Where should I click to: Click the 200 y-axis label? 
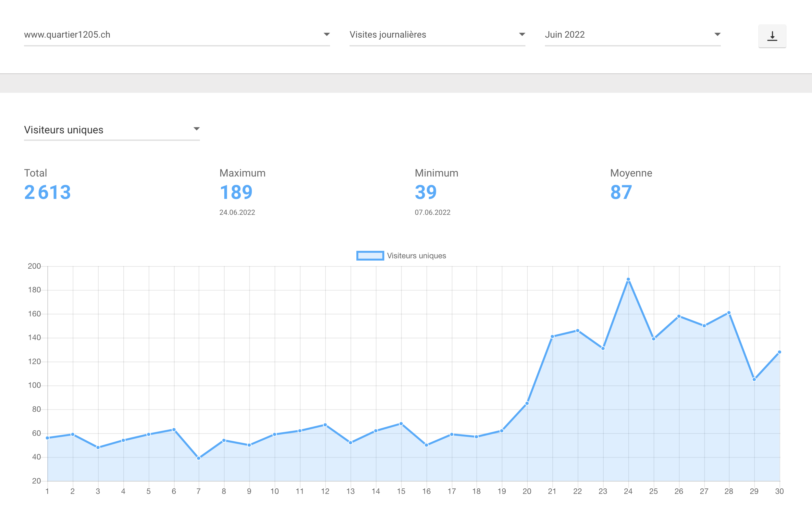34,266
